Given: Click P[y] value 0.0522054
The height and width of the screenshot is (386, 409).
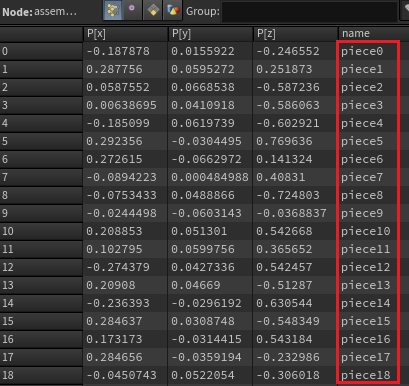Looking at the screenshot, I should (x=203, y=375).
